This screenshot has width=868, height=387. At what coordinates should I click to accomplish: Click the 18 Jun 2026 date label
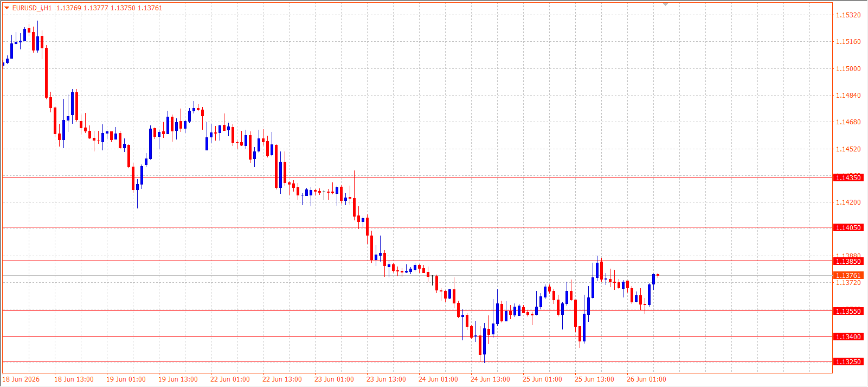(x=21, y=379)
